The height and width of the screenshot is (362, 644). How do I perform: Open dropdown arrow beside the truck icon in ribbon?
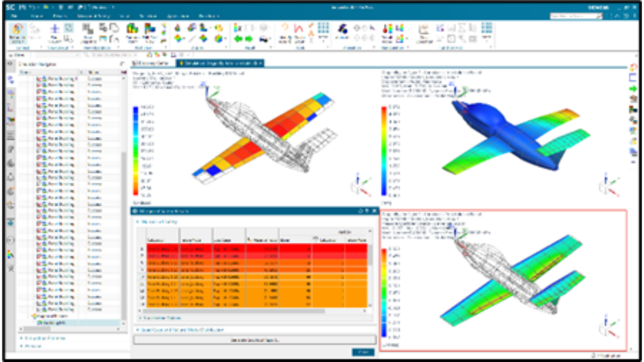pos(271,39)
